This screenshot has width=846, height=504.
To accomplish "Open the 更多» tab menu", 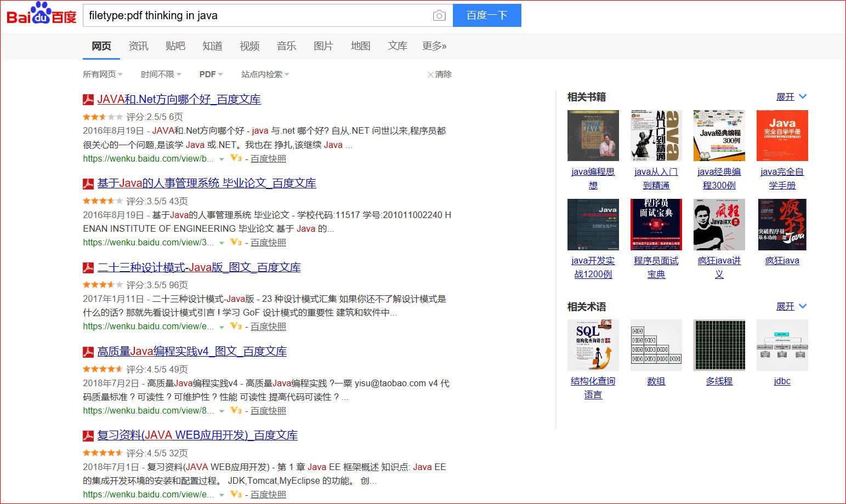I will coord(434,46).
